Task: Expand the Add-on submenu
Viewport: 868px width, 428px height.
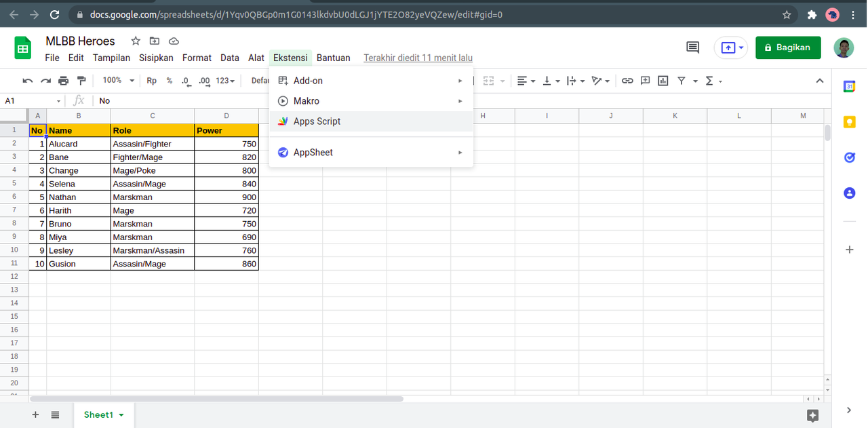Action: click(x=371, y=81)
